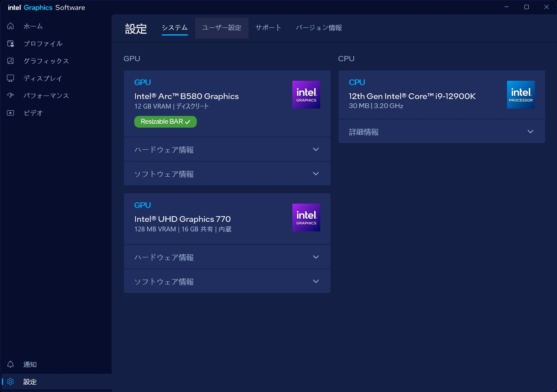This screenshot has height=392, width=557.
Task: Open the バージョン情報 tab
Action: click(319, 28)
